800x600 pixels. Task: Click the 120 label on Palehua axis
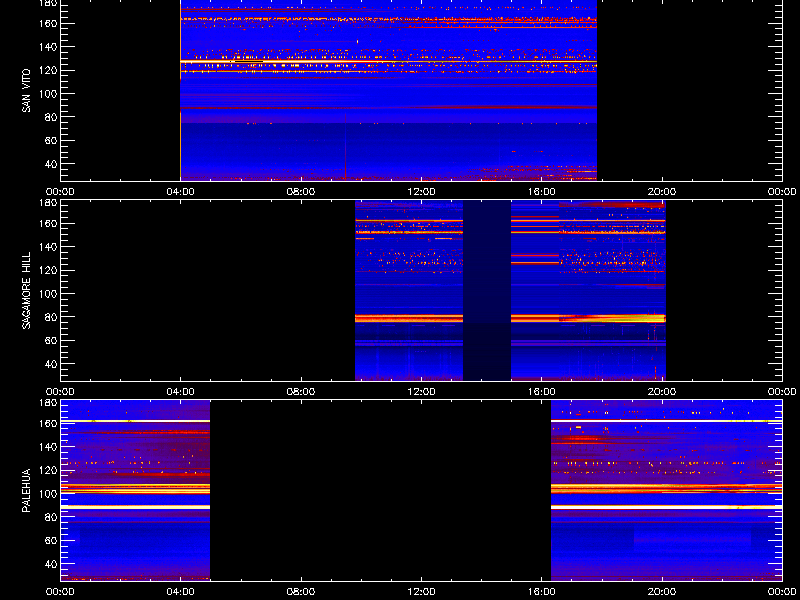pos(47,470)
